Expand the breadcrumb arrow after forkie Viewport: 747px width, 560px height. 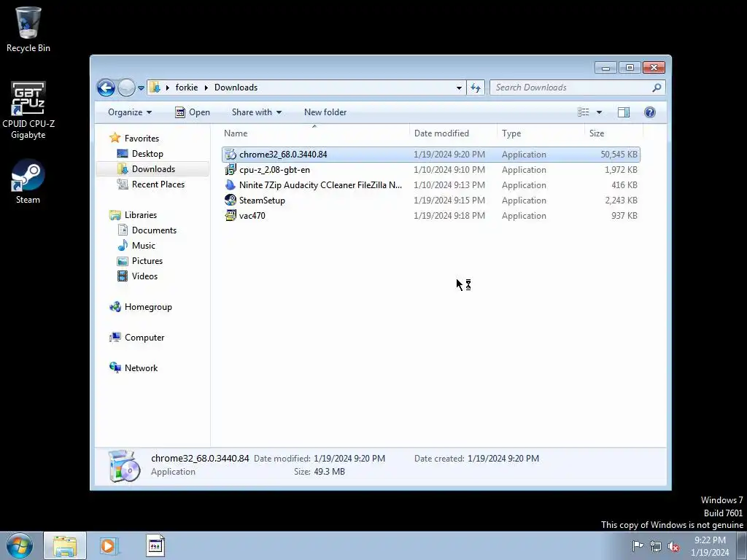coord(206,87)
